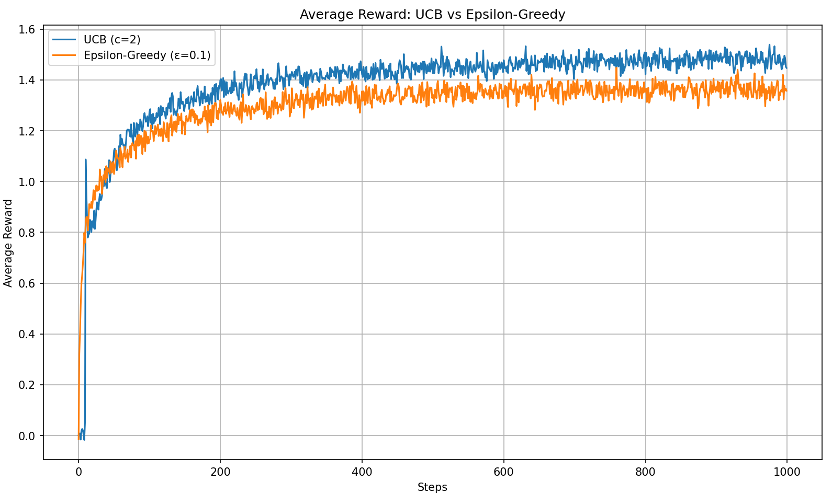The width and height of the screenshot is (832, 504).
Task: Click the x-axis tick label '1000'
Action: coord(787,472)
